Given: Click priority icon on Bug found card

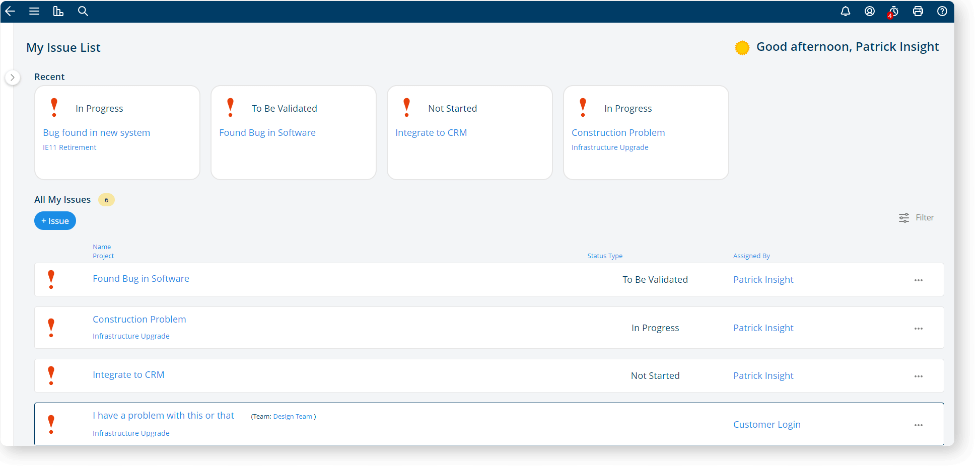Looking at the screenshot, I should [x=54, y=108].
